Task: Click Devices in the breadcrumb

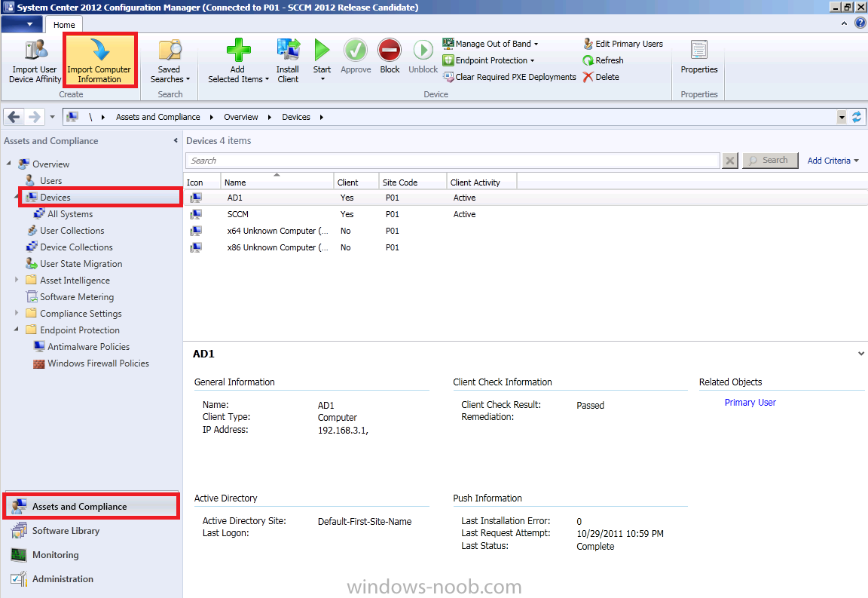Action: (296, 117)
